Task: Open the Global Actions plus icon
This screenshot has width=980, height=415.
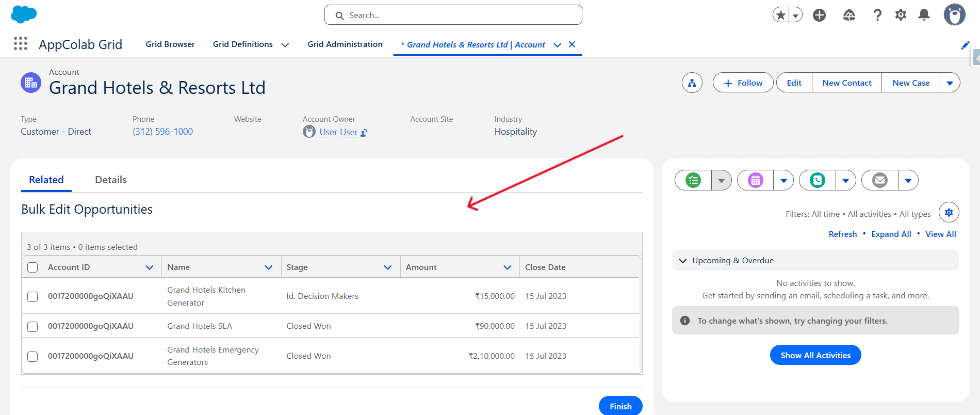Action: point(819,15)
